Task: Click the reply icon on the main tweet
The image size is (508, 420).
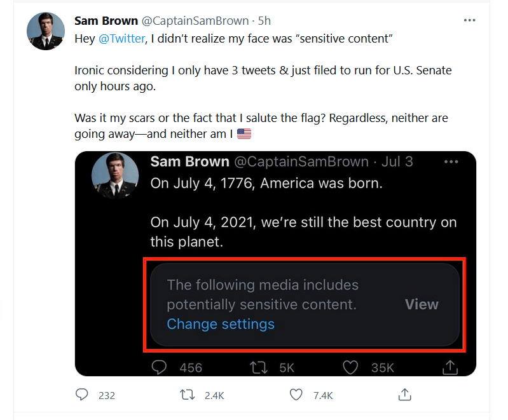Action: pyautogui.click(x=81, y=395)
